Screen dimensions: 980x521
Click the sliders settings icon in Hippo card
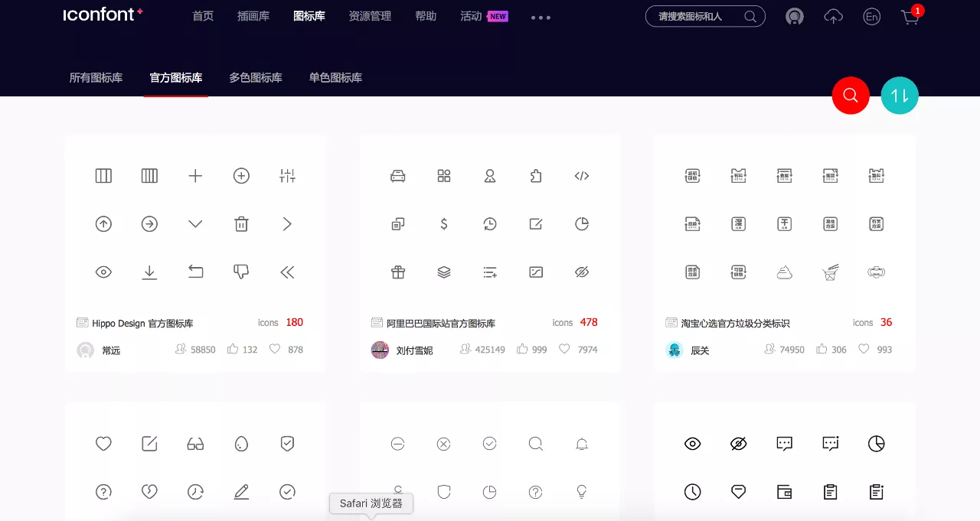(x=287, y=176)
